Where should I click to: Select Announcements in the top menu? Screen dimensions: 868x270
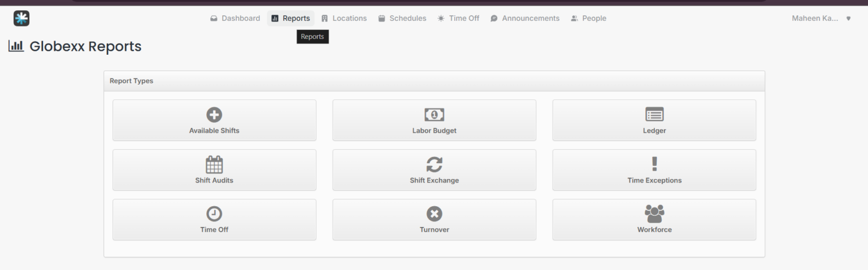point(525,18)
